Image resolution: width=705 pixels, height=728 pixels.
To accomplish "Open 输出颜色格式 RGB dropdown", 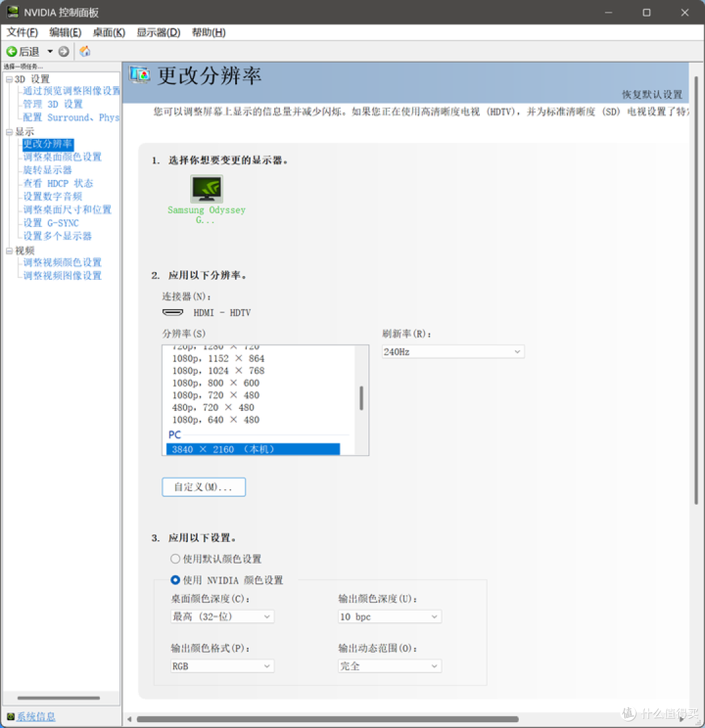I will [222, 666].
